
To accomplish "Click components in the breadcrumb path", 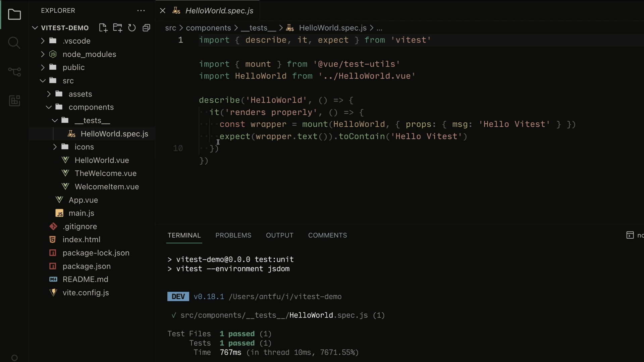I will 208,28.
